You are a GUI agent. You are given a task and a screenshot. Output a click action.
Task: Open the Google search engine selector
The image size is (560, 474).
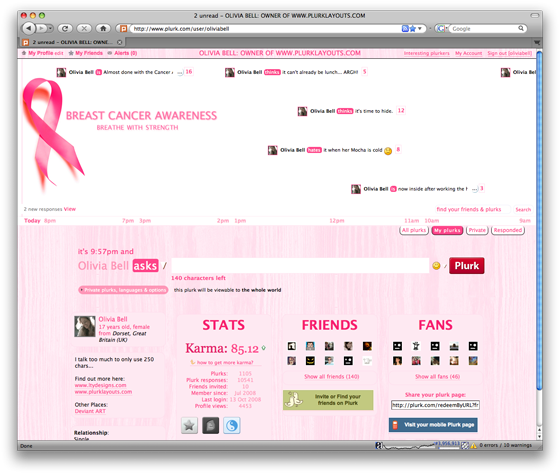pos(442,29)
